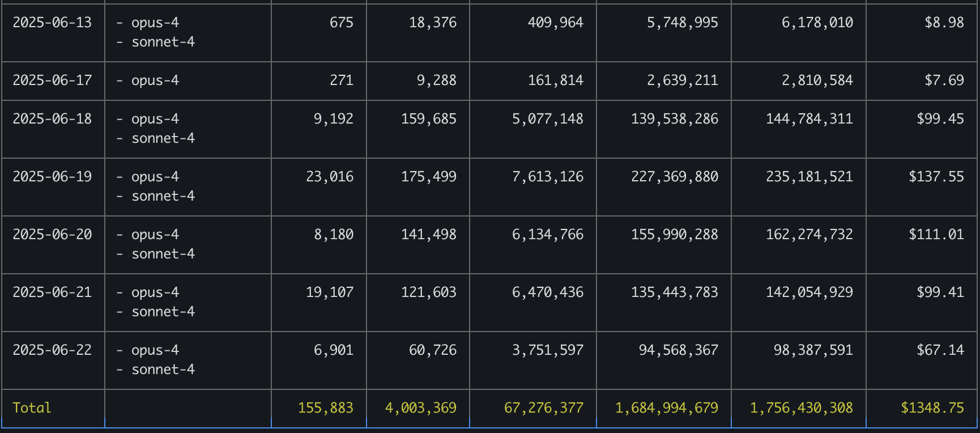Click opus-4 in the 2025-06-17 row
This screenshot has height=433, width=980.
click(155, 80)
